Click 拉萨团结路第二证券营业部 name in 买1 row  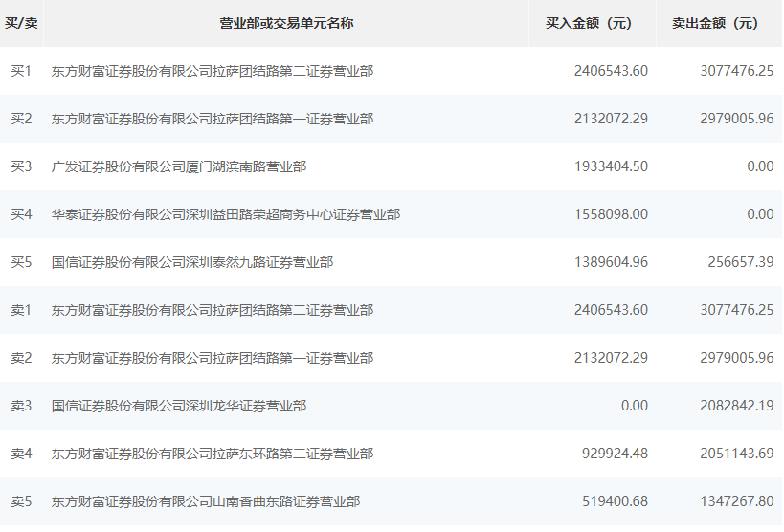pyautogui.click(x=213, y=71)
